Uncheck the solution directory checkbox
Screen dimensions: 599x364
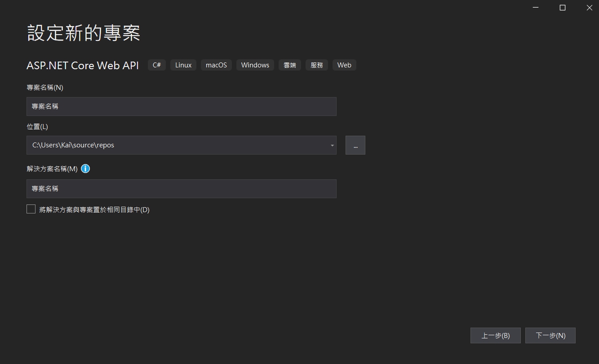(31, 209)
